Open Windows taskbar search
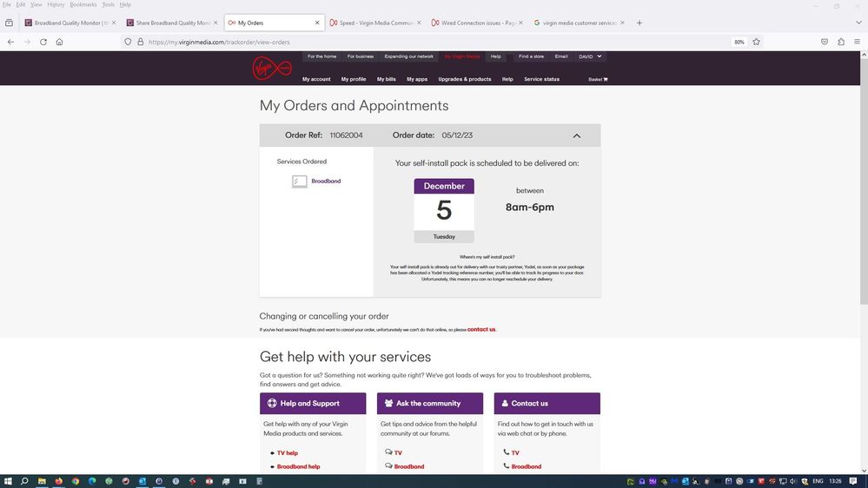868x488 pixels. 24,481
